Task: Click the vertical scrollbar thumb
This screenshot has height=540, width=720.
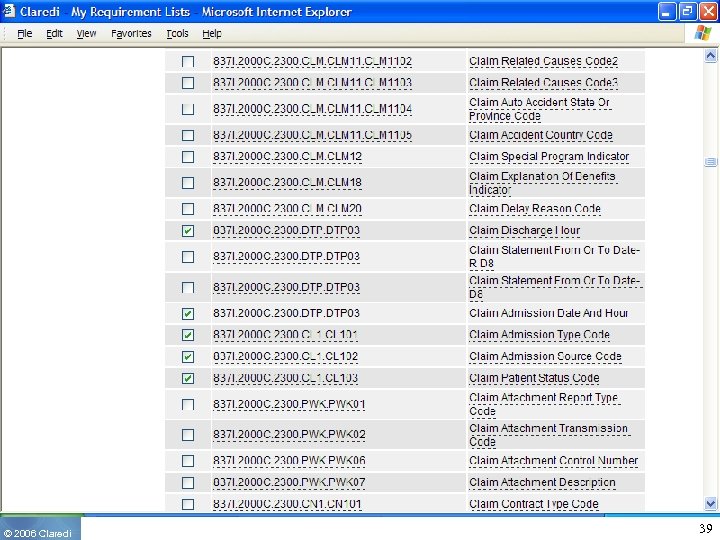Action: (x=710, y=162)
